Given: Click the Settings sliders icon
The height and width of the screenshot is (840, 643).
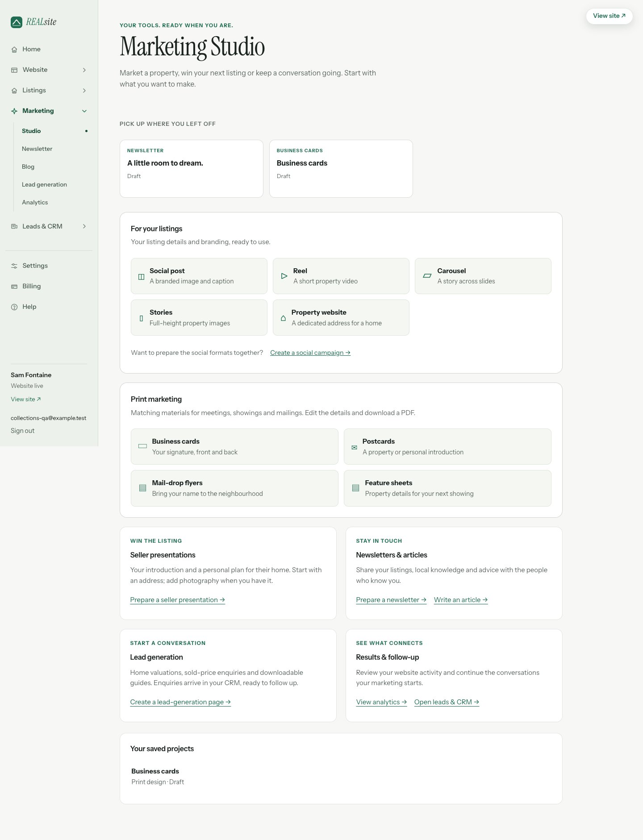Looking at the screenshot, I should coord(14,266).
